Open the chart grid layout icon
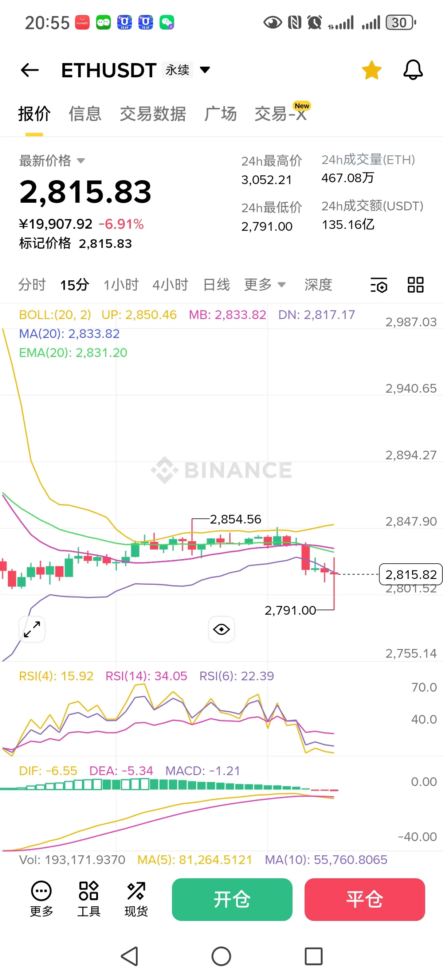 point(416,285)
